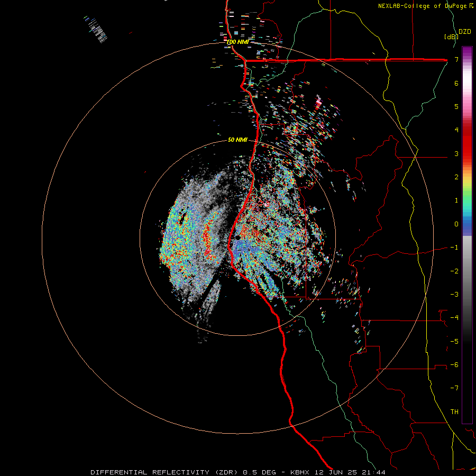Viewport: 476px width, 476px height.
Task: Click the "5" value on the scale
Action: 456,106
